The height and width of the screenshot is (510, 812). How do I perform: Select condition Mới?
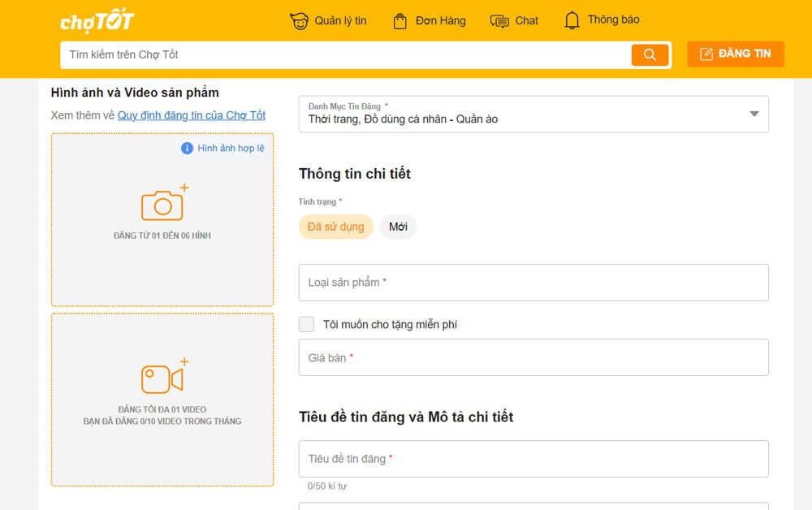(398, 227)
